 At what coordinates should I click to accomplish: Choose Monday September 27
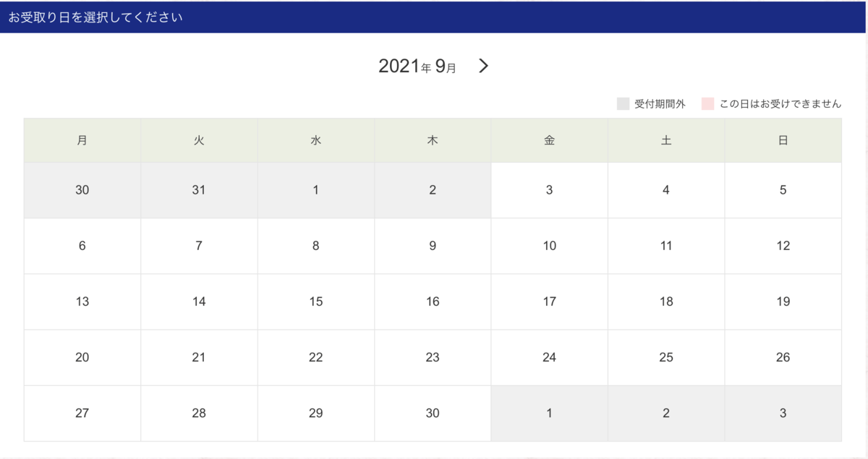(82, 413)
